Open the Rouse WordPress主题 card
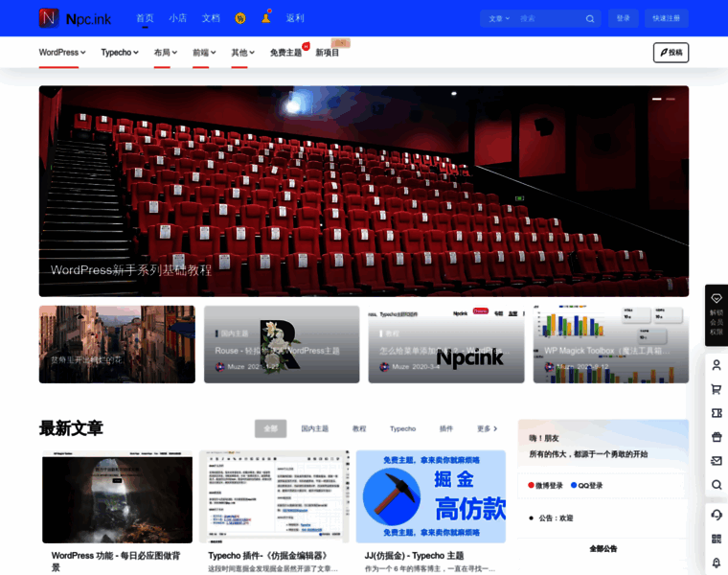 tap(282, 344)
